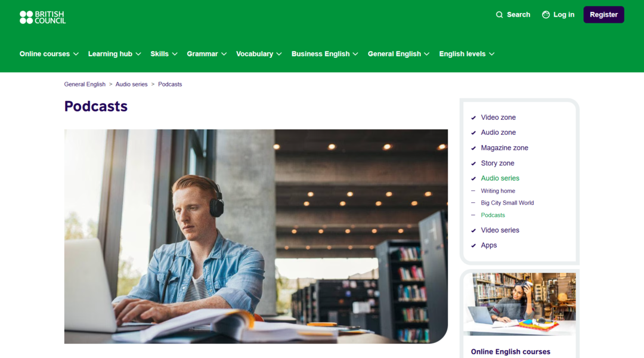The width and height of the screenshot is (644, 358).
Task: Open the Vocabulary menu
Action: pos(259,54)
